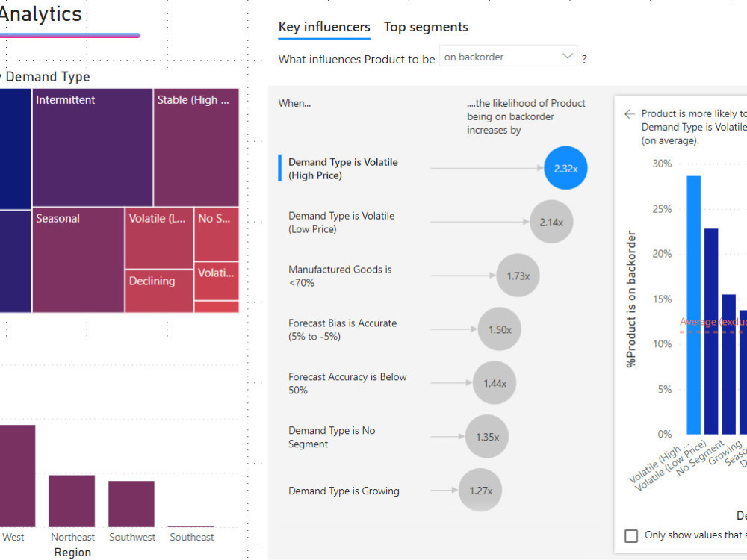Click the 1.35x No Segment bubble
This screenshot has width=747, height=560.
point(486,436)
